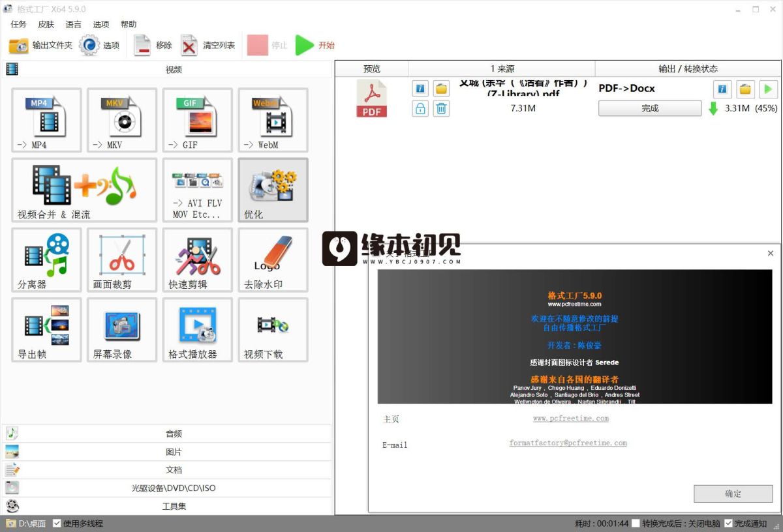Open the 语言 language menu
The width and height of the screenshot is (783, 532).
point(74,25)
